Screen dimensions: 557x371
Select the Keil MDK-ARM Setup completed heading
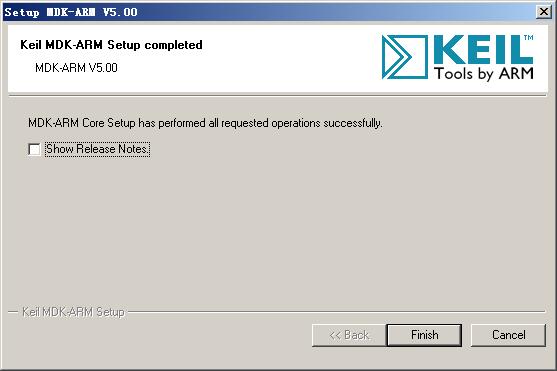111,45
